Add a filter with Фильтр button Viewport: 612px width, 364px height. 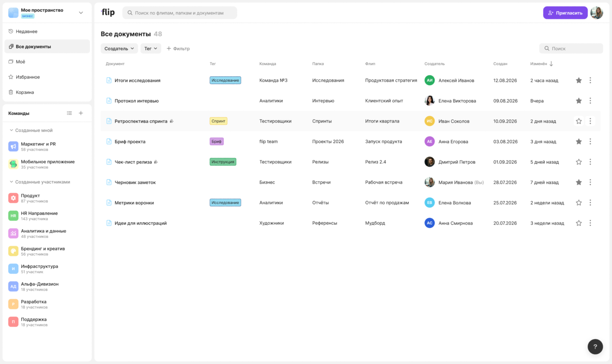tap(178, 49)
